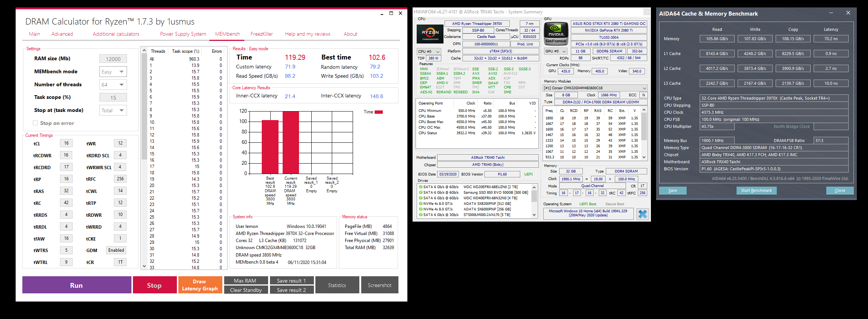Click the Best result red bar in chart
The width and height of the screenshot is (868, 319).
(x=270, y=146)
